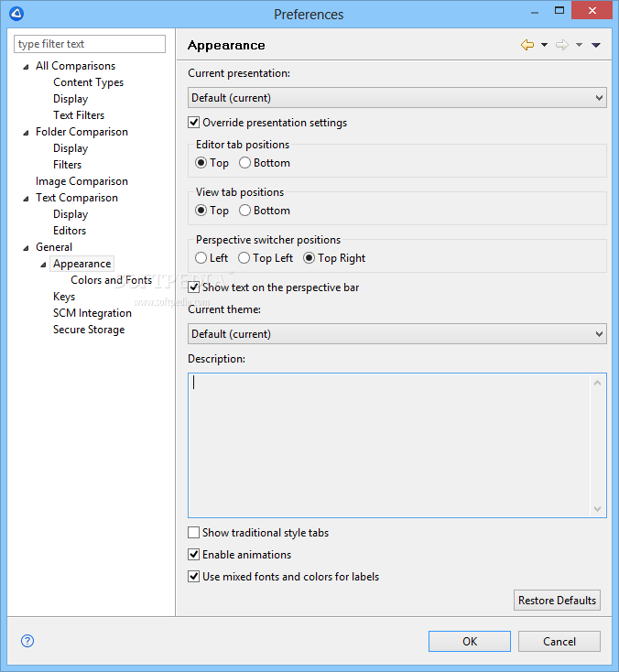Open the forward history dropdown arrow
This screenshot has height=672, width=619.
click(579, 45)
